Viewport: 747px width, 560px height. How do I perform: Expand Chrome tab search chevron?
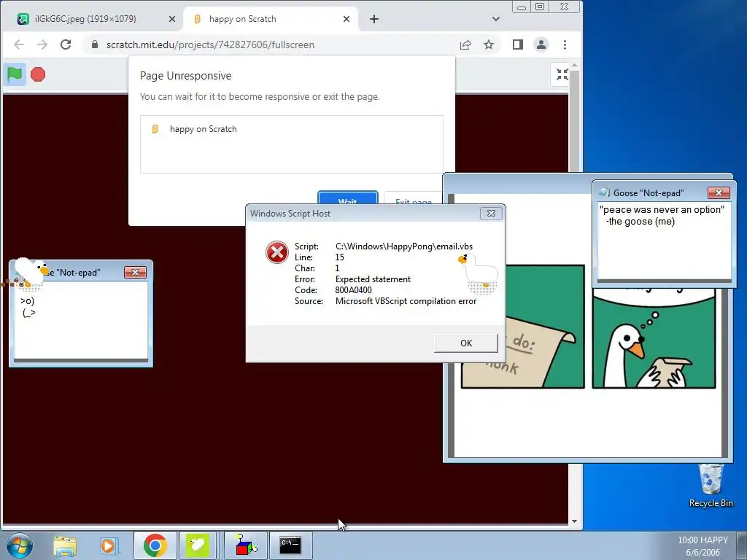point(496,19)
